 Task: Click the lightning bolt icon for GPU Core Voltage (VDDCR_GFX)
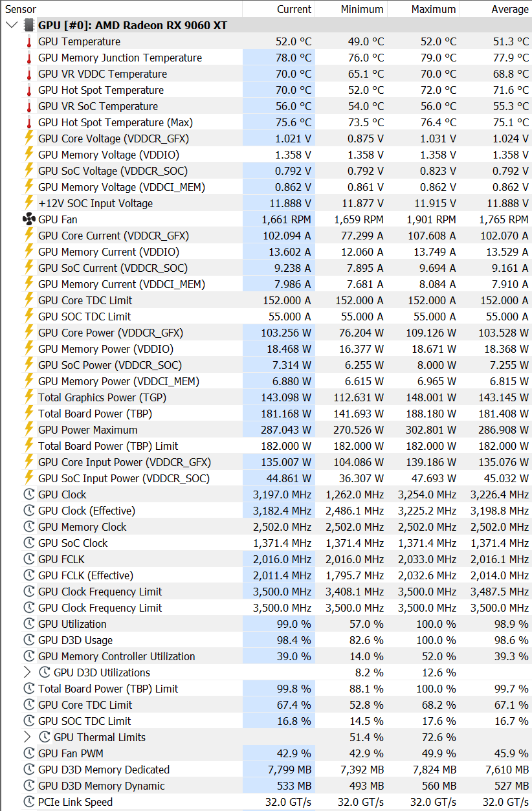28,139
